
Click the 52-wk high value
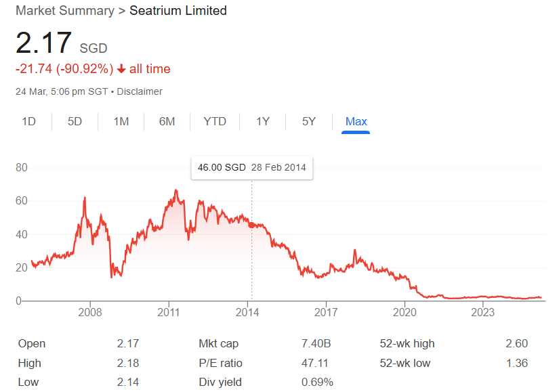[x=516, y=344]
